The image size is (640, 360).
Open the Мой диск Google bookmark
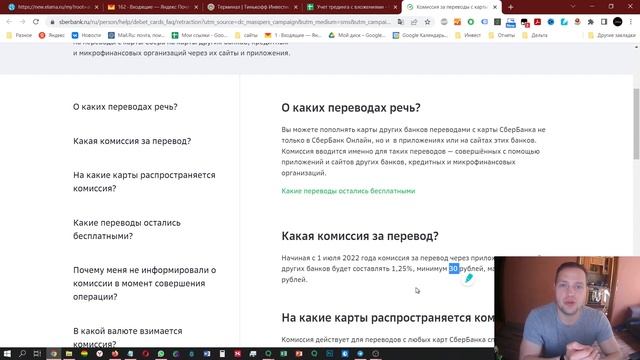coord(357,36)
